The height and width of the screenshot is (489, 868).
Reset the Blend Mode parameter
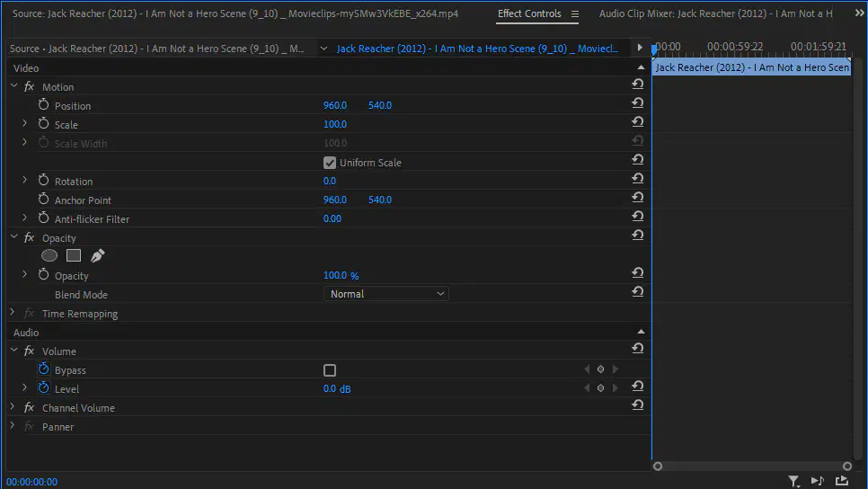point(638,291)
